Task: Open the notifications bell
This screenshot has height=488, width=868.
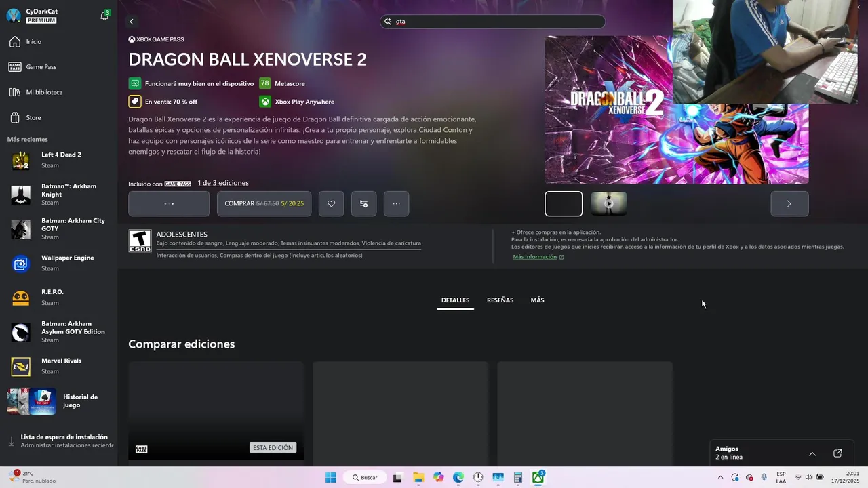Action: tap(104, 16)
